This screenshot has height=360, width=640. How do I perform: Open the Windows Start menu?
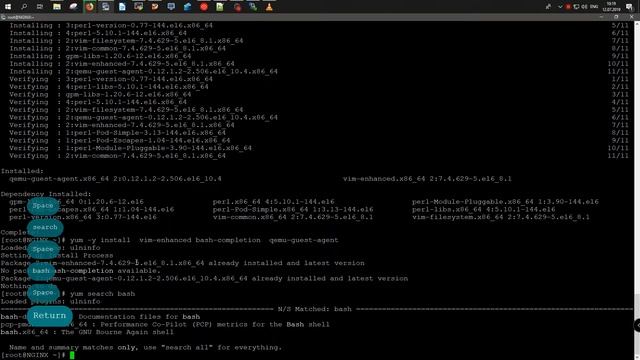pos(8,7)
